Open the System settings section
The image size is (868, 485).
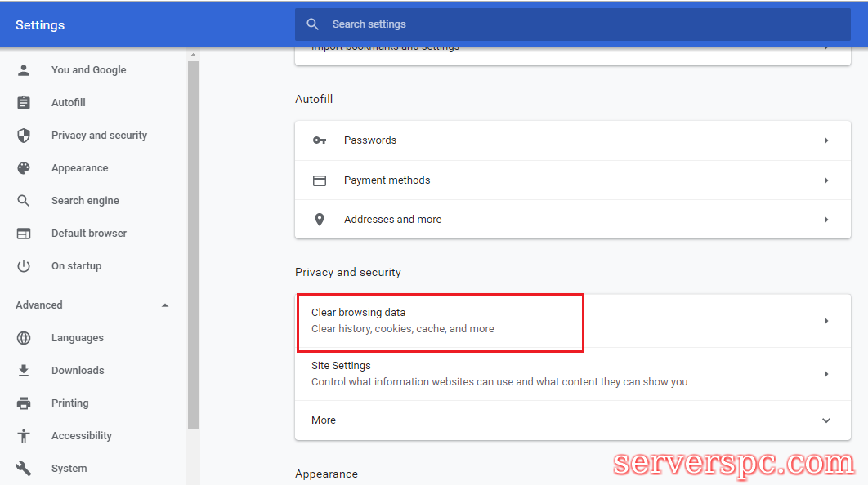tap(69, 469)
